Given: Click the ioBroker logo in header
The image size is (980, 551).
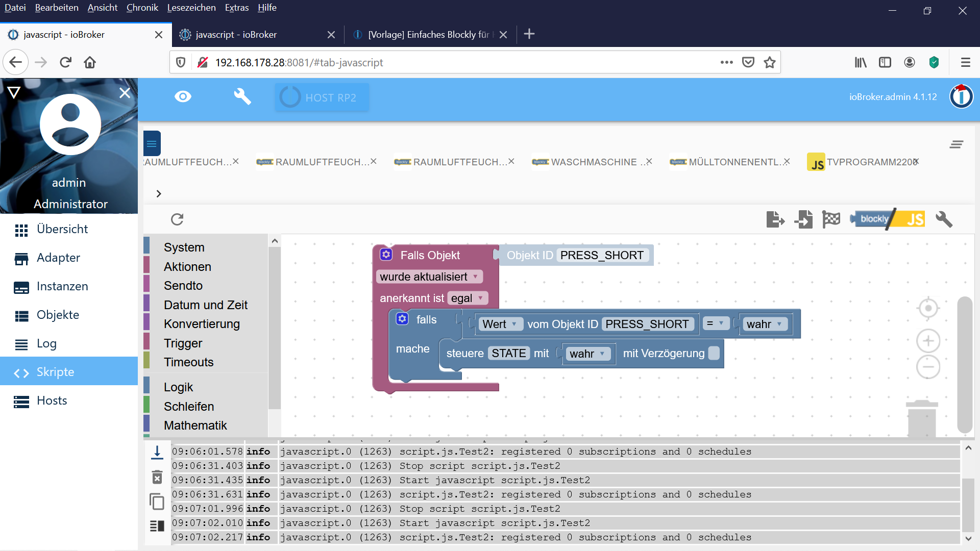Looking at the screenshot, I should pyautogui.click(x=961, y=96).
